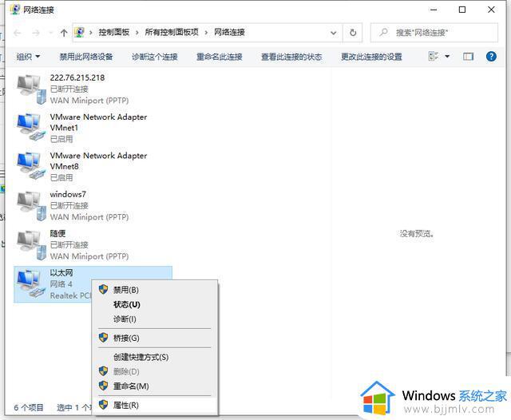Click the 6 个项目 status bar text

pos(29,407)
